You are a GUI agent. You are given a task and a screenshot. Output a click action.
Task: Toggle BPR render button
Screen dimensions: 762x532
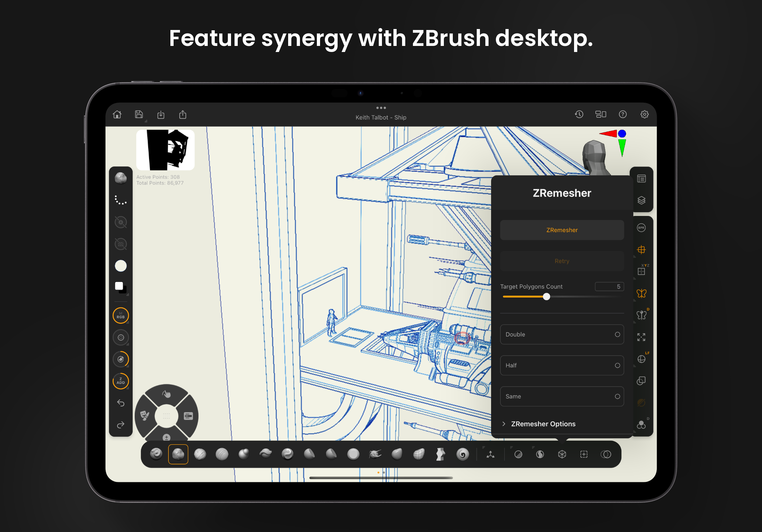641,228
